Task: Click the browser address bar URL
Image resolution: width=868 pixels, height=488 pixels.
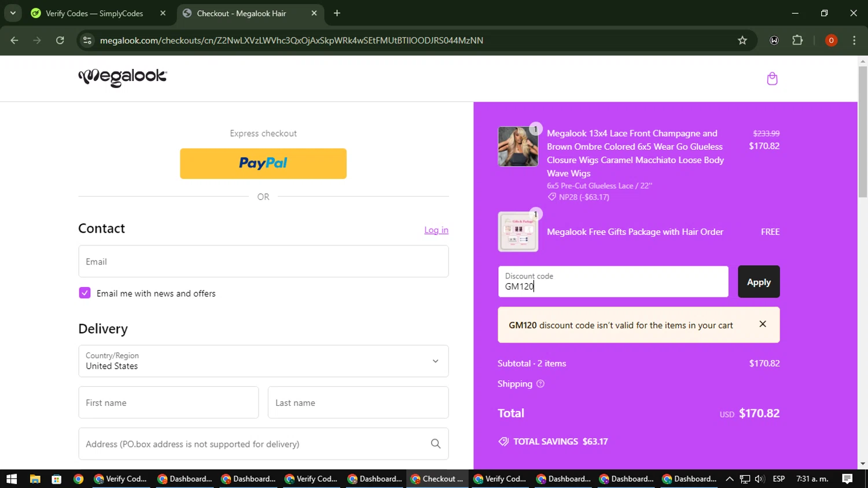Action: tap(291, 41)
